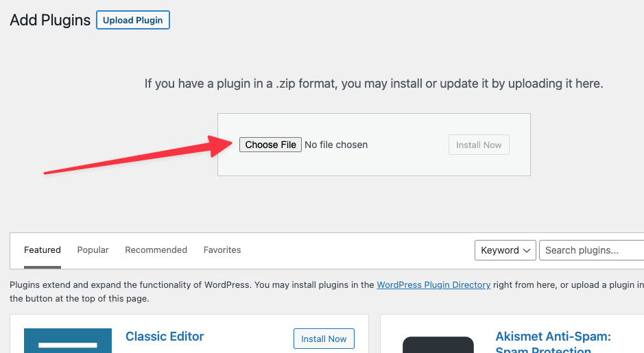The width and height of the screenshot is (644, 353).
Task: Click the greyed-out Install Now upload button
Action: click(479, 145)
